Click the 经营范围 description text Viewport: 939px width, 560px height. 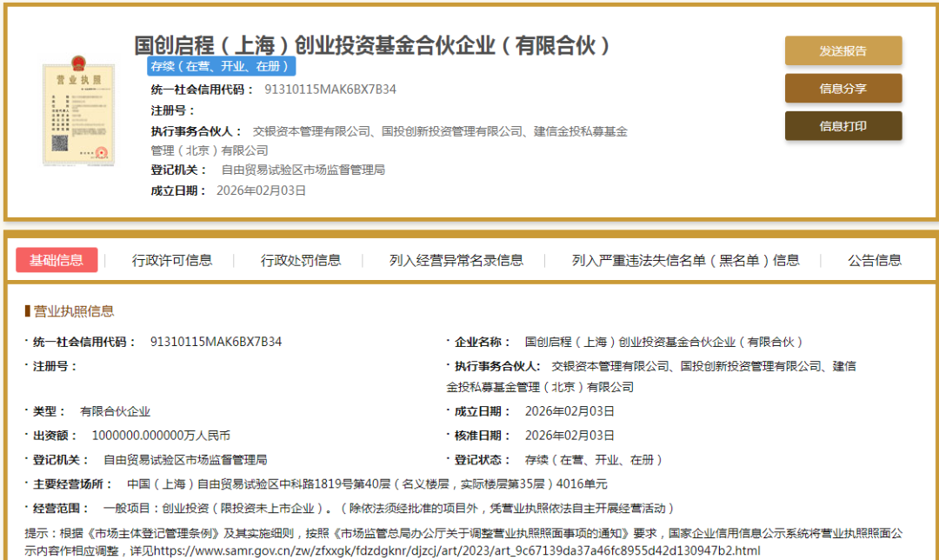pyautogui.click(x=390, y=508)
